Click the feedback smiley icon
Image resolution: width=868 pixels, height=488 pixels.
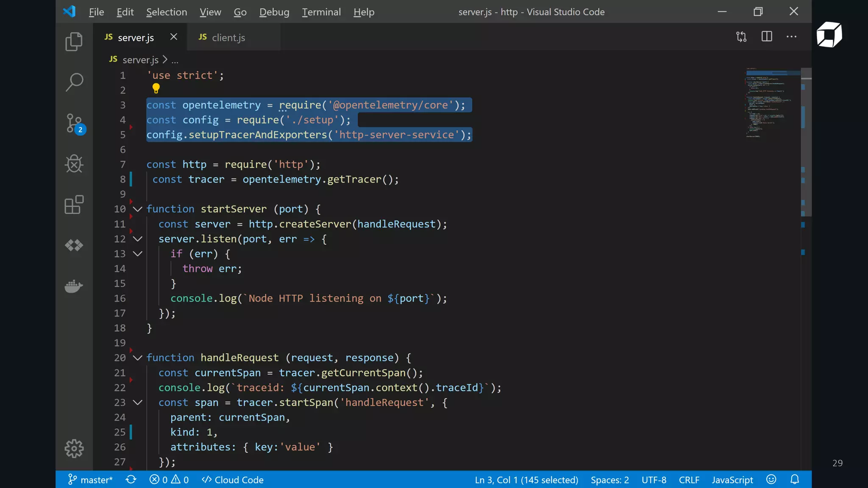[771, 480]
